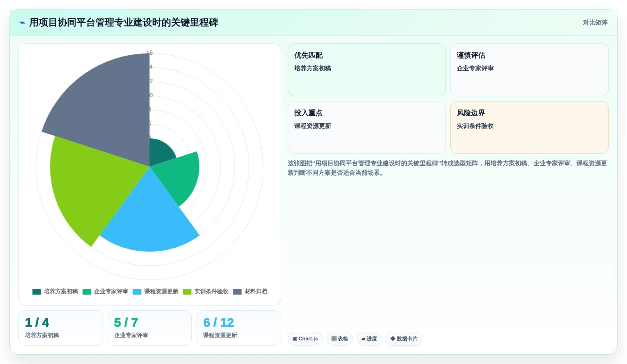Click the 数据卡片 tag chip
627x364 pixels.
(x=404, y=339)
